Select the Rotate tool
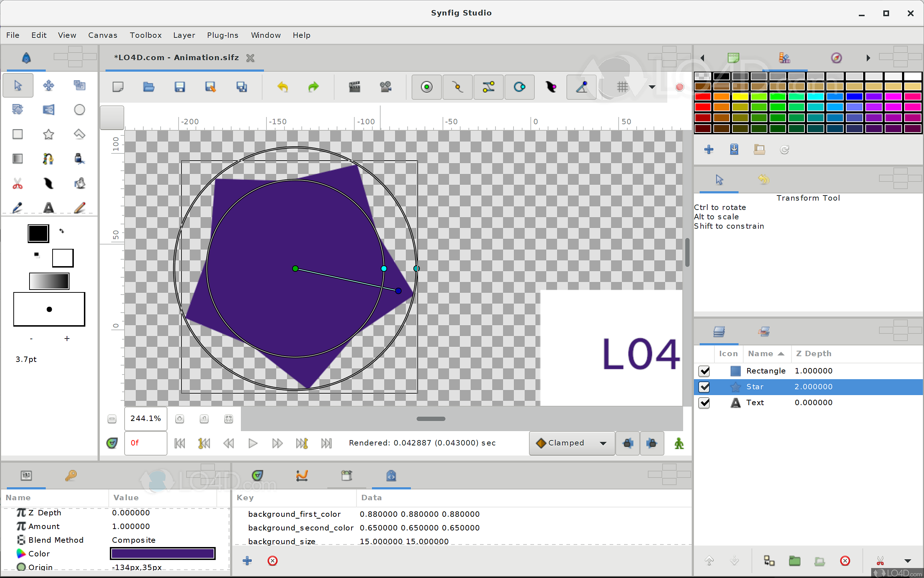This screenshot has height=578, width=924. click(18, 110)
